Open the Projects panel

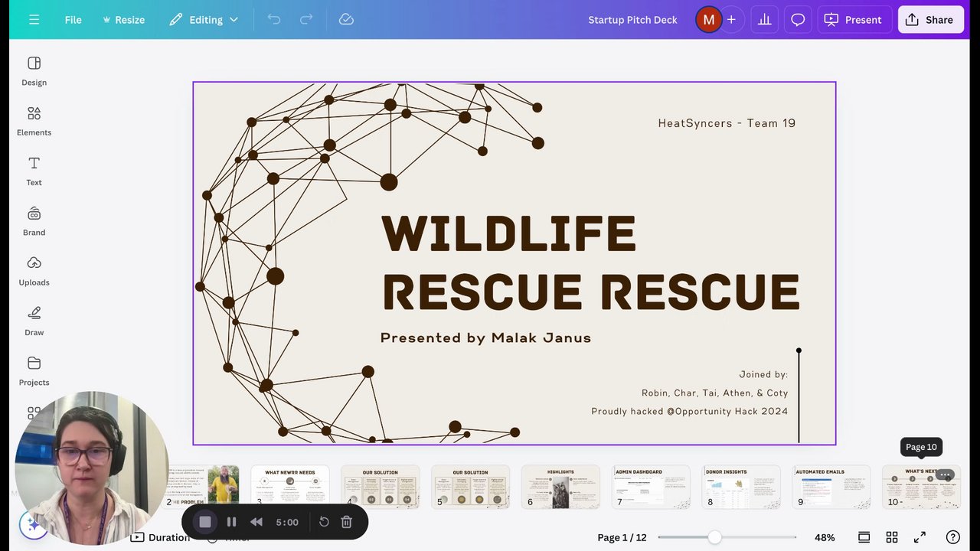34,371
